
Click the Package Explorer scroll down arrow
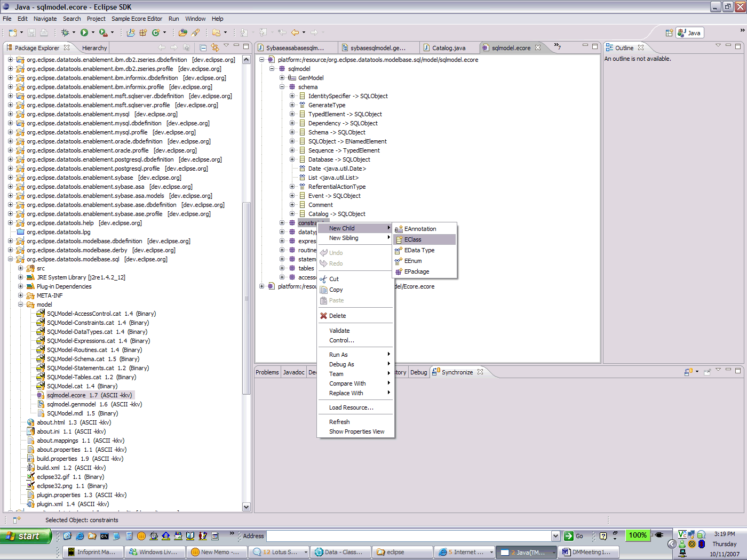[246, 507]
